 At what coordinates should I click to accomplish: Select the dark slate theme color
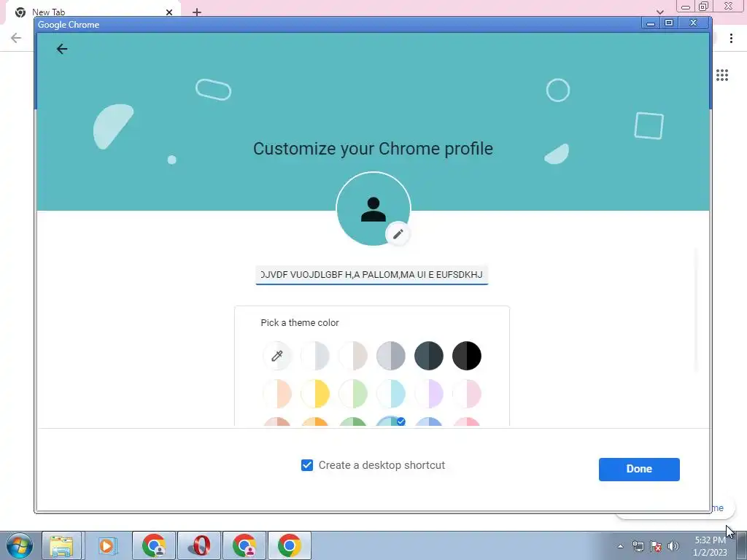click(429, 356)
